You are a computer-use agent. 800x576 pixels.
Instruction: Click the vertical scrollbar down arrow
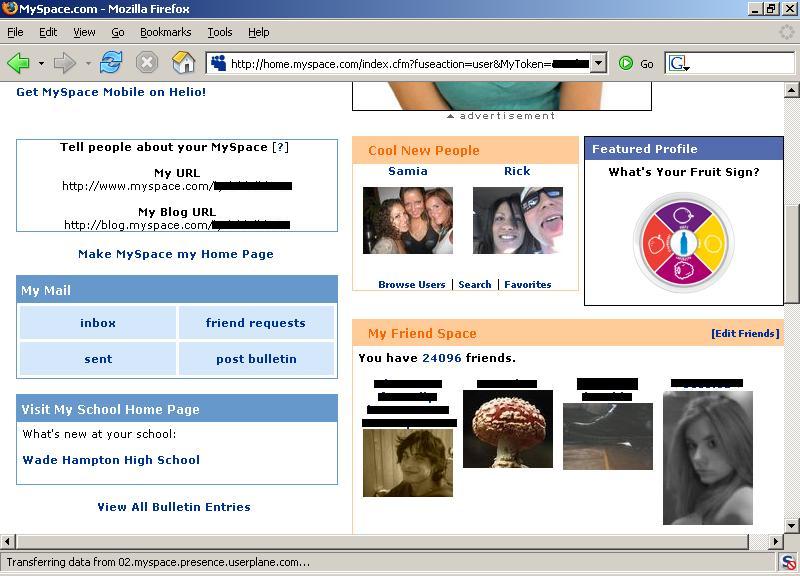coord(791,525)
